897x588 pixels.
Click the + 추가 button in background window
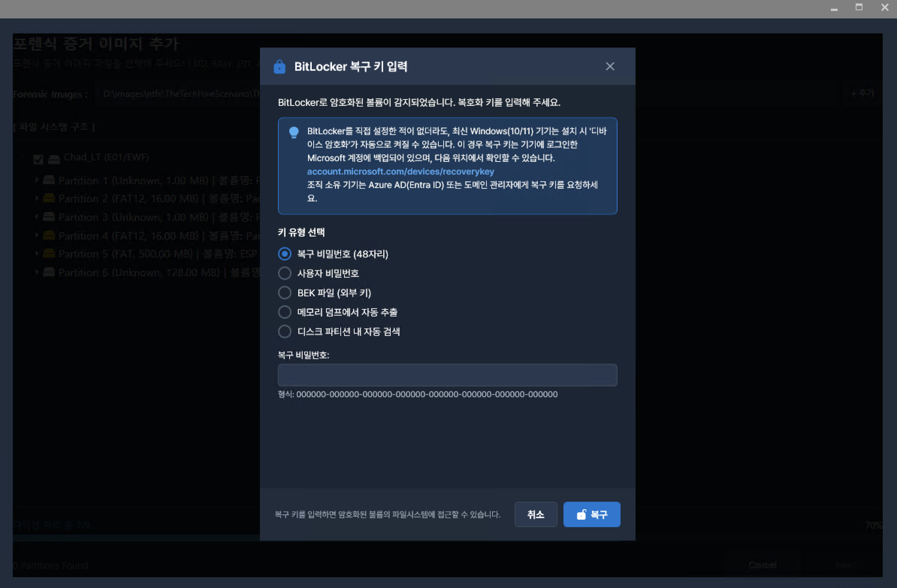coord(862,93)
